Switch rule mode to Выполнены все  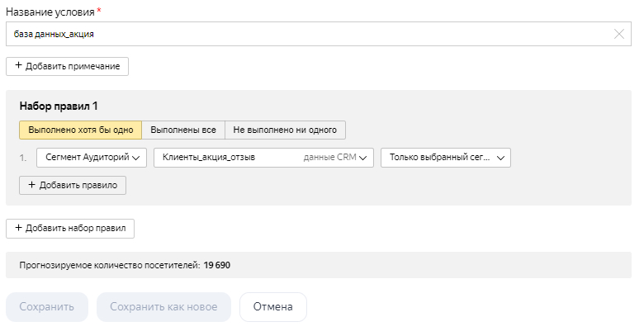[x=183, y=130]
